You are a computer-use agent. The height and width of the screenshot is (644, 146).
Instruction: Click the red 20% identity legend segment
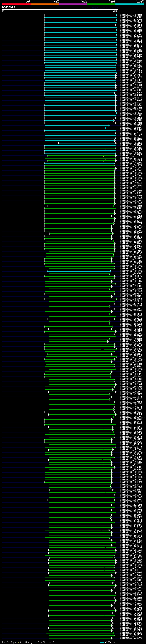pos(16,4)
